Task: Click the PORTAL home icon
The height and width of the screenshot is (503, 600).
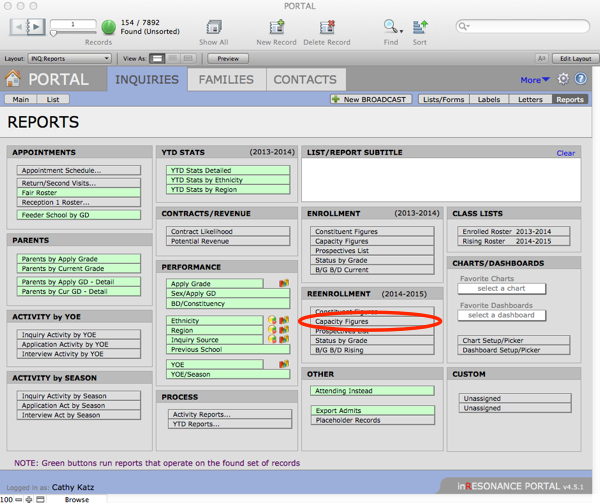Action: click(x=16, y=80)
